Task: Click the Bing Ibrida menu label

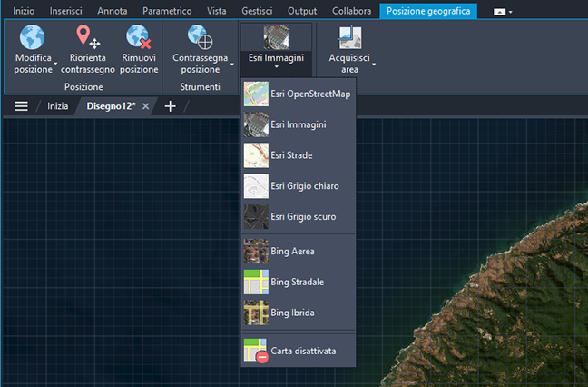Action: point(293,313)
